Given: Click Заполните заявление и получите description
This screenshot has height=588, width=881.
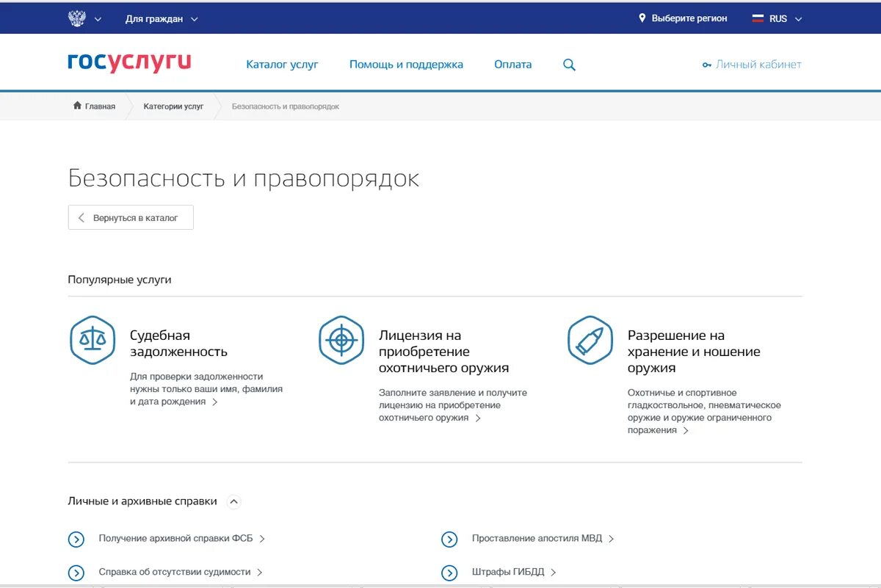Looking at the screenshot, I should [x=452, y=405].
